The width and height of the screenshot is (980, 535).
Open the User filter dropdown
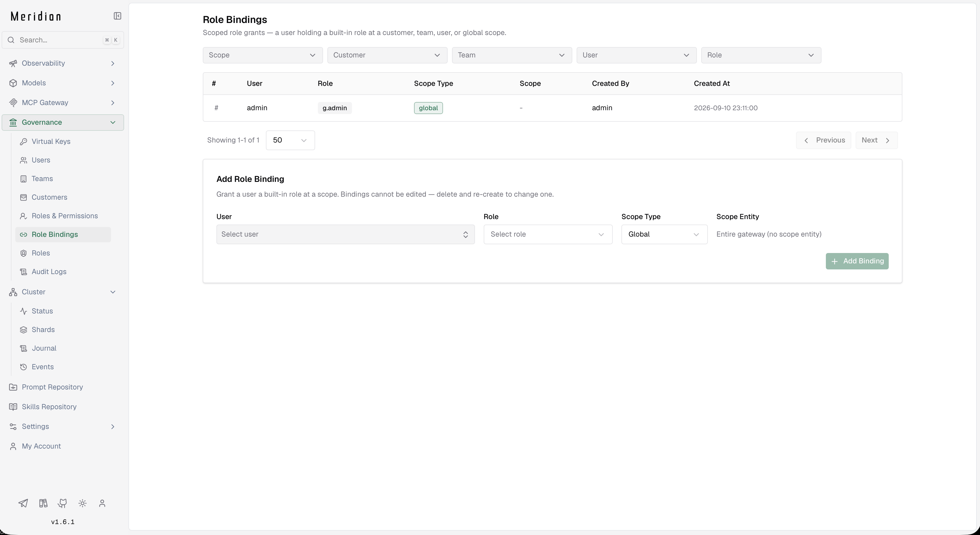(636, 55)
